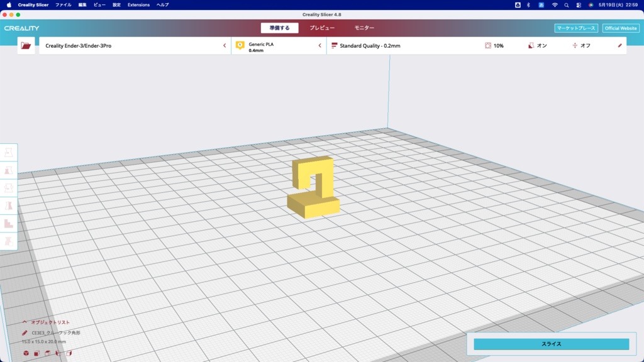Click the Wi-Fi status icon
The height and width of the screenshot is (362, 644).
click(x=555, y=5)
